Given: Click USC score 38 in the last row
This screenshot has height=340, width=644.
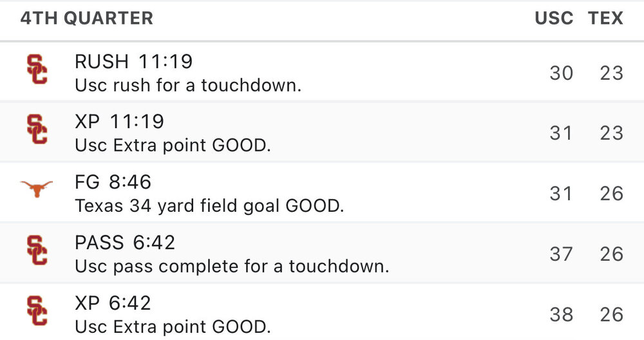Looking at the screenshot, I should [x=561, y=314].
